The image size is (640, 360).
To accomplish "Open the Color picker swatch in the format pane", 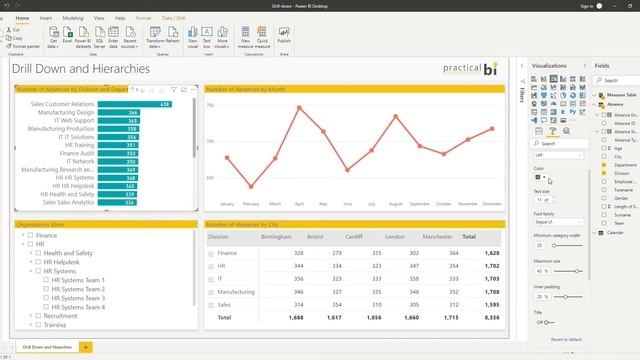I will pos(540,177).
